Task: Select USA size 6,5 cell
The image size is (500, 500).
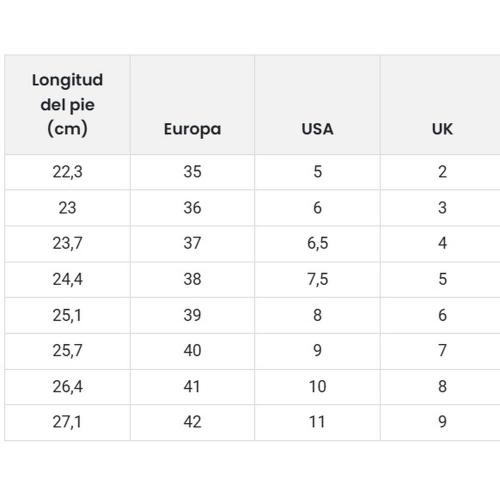Action: [x=317, y=243]
